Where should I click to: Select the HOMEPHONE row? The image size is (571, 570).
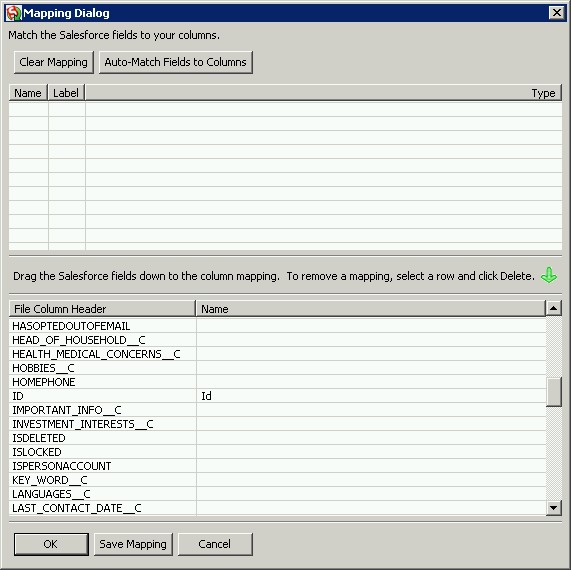pos(277,382)
